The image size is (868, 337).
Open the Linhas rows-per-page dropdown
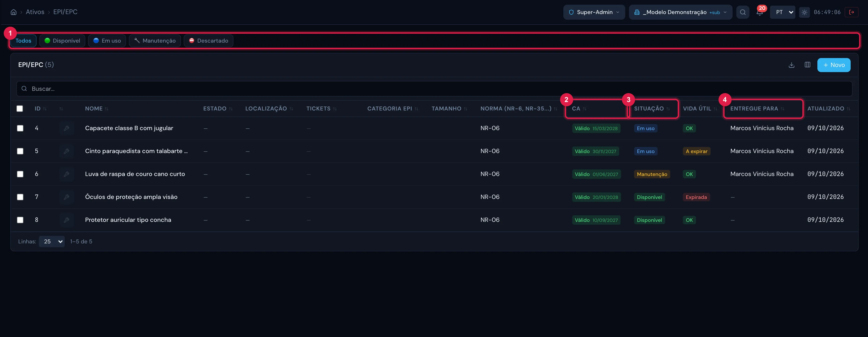52,242
